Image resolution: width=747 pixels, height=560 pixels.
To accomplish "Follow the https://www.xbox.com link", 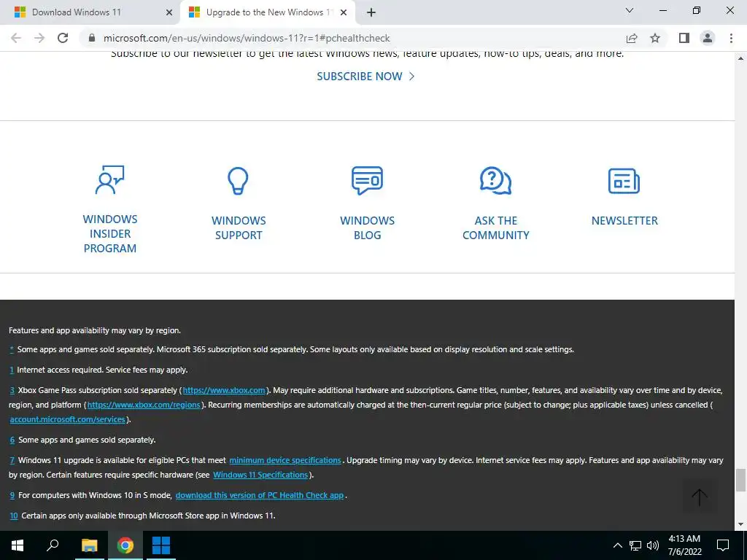I will [x=224, y=390].
